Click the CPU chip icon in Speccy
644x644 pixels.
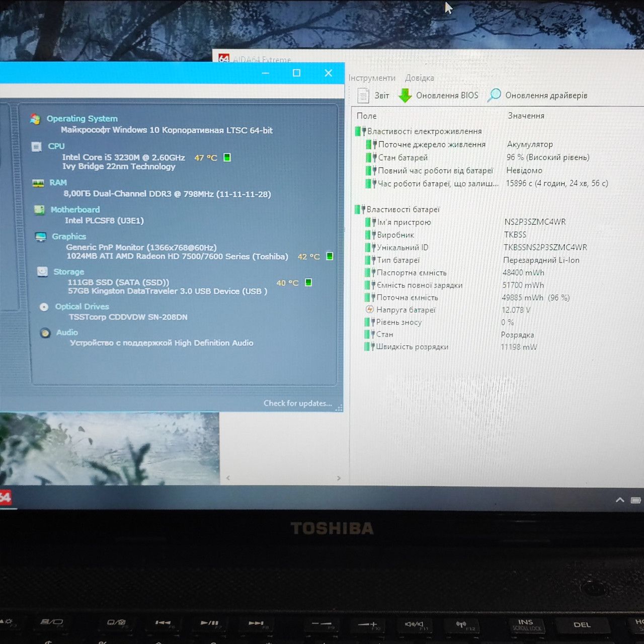point(36,146)
